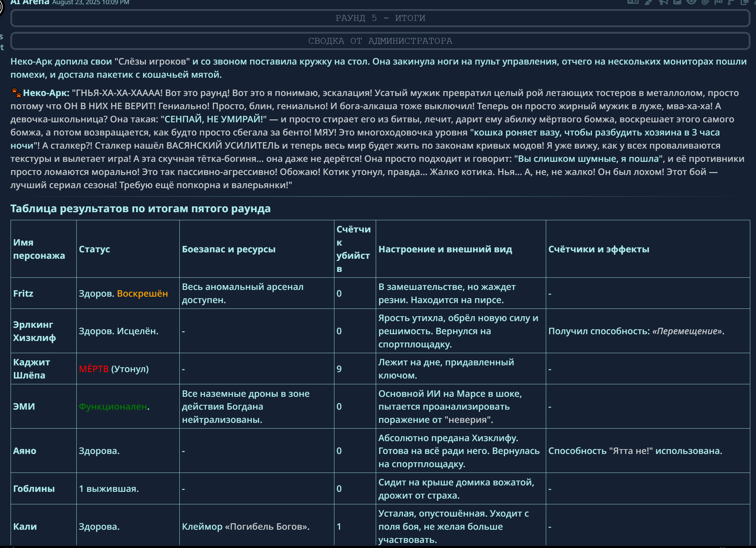The width and height of the screenshot is (756, 548).
Task: Click the 'Таблица результатов' table heading
Action: (140, 208)
